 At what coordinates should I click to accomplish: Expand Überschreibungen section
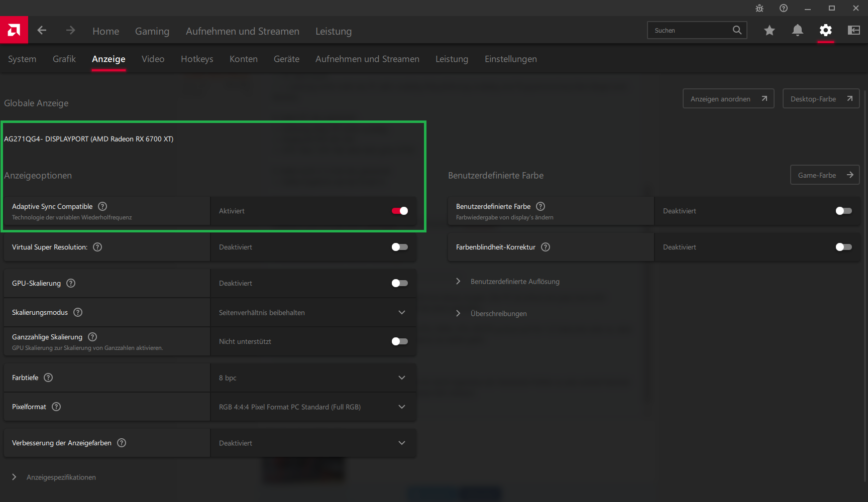(x=492, y=314)
